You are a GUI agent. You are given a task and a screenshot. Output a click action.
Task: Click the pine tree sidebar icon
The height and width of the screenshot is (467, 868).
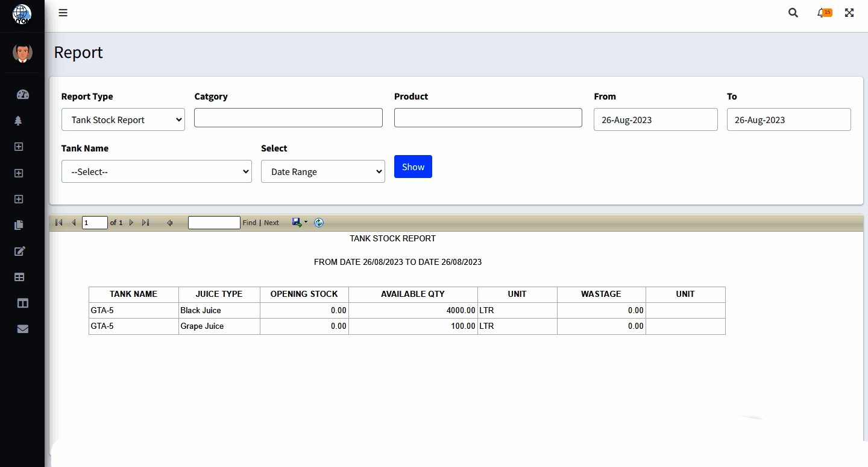[19, 121]
